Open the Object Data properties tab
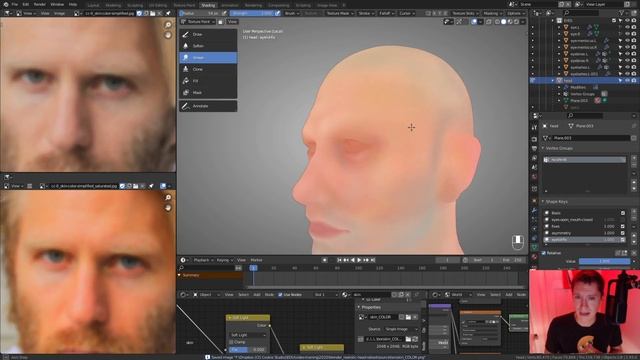The height and width of the screenshot is (360, 640). click(534, 247)
